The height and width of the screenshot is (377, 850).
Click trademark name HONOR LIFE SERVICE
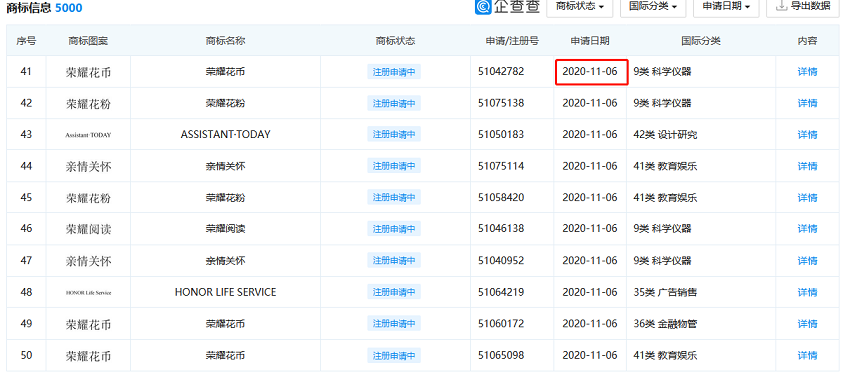[226, 292]
